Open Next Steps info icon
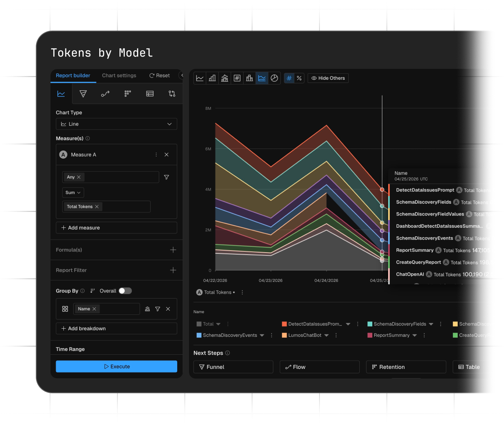The width and height of the screenshot is (504, 423). point(228,353)
